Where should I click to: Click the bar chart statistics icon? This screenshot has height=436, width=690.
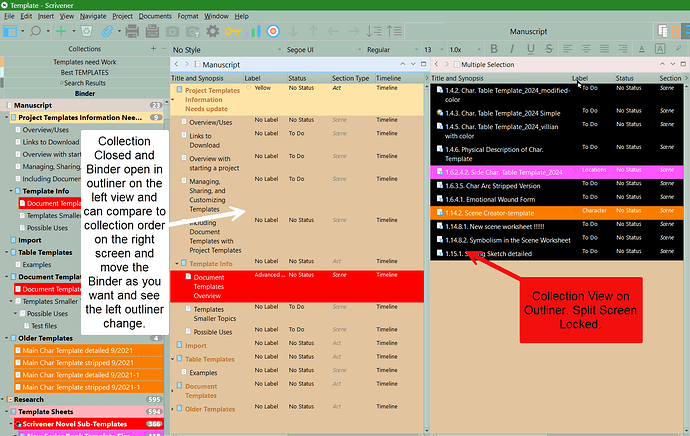tap(256, 32)
